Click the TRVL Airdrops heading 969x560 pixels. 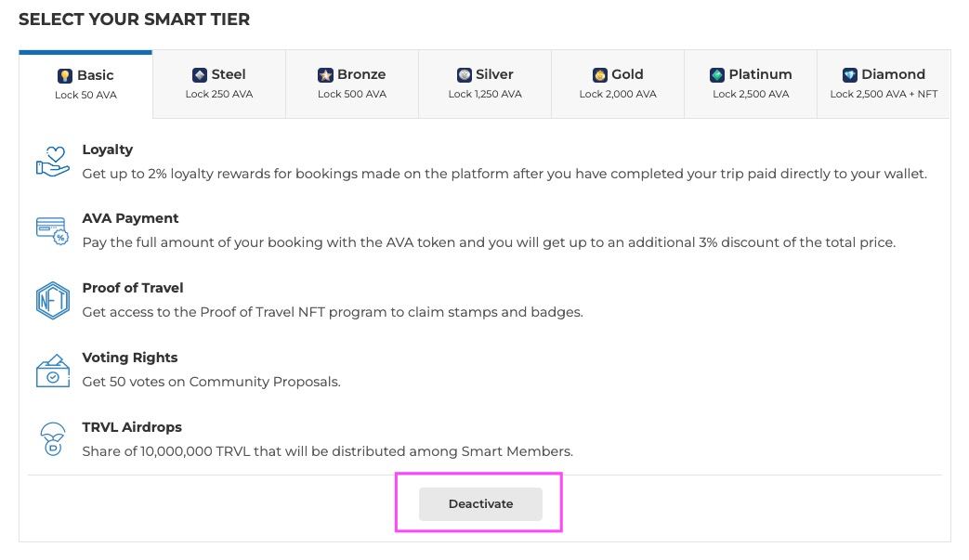pos(132,427)
